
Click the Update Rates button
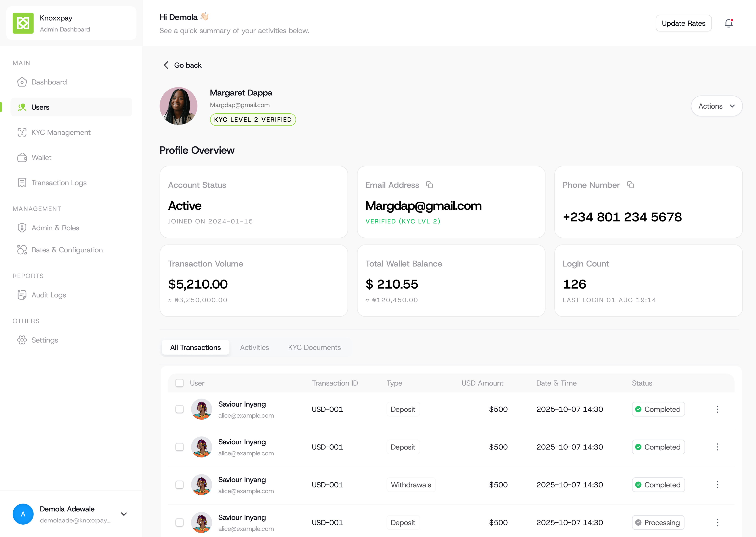point(684,23)
